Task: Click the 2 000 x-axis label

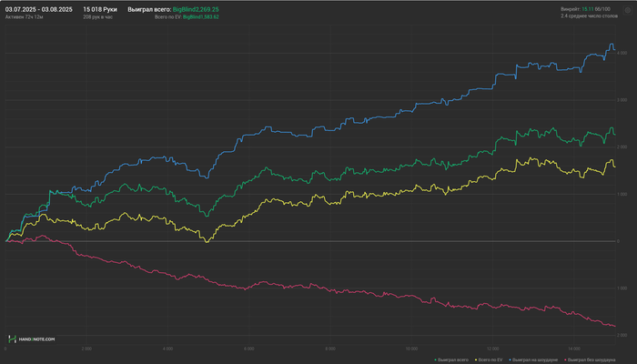Action: coord(86,349)
